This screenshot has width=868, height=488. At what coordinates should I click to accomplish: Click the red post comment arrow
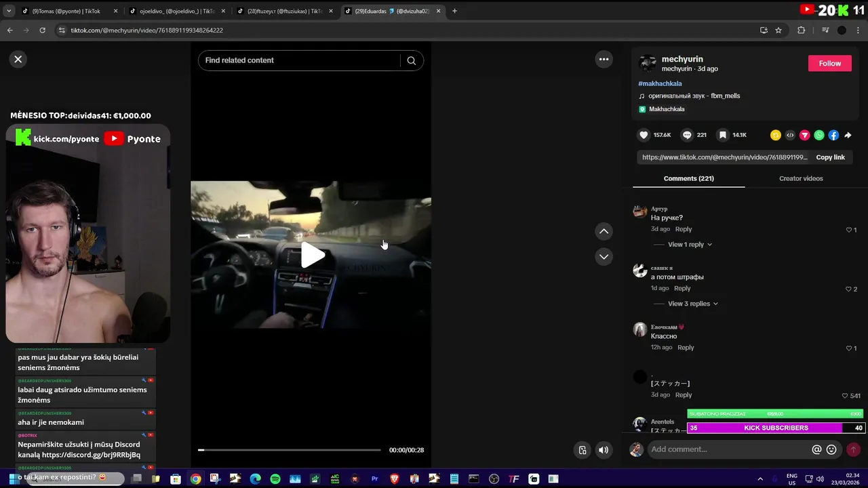pos(853,449)
